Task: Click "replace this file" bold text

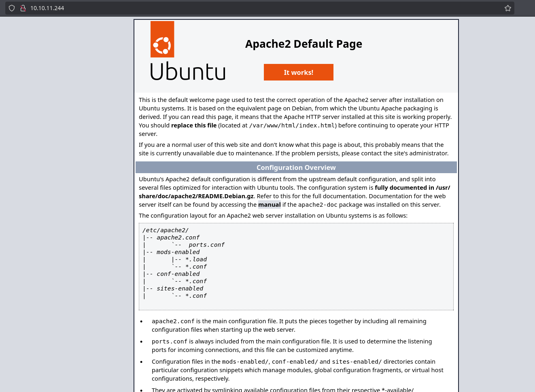Action: [194, 125]
